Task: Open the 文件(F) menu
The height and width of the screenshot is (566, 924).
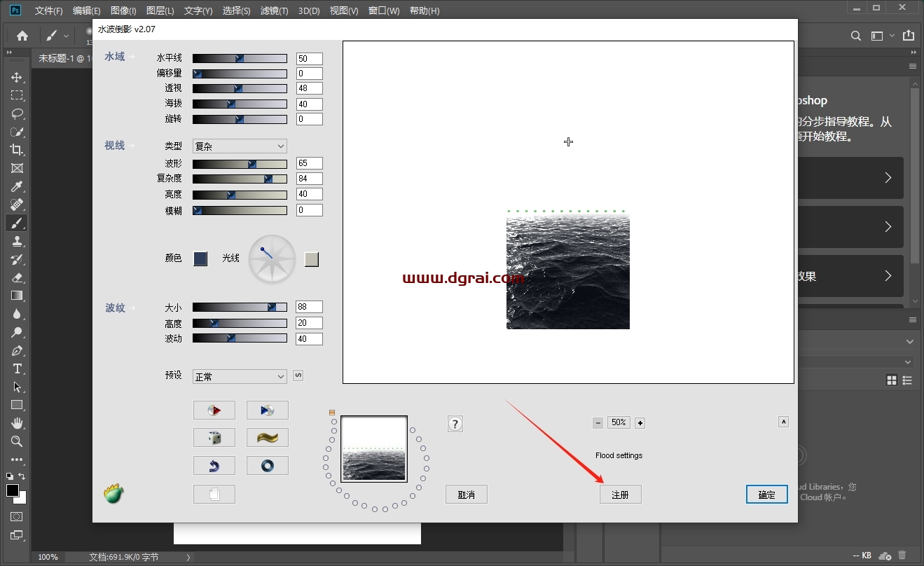Action: (x=48, y=11)
